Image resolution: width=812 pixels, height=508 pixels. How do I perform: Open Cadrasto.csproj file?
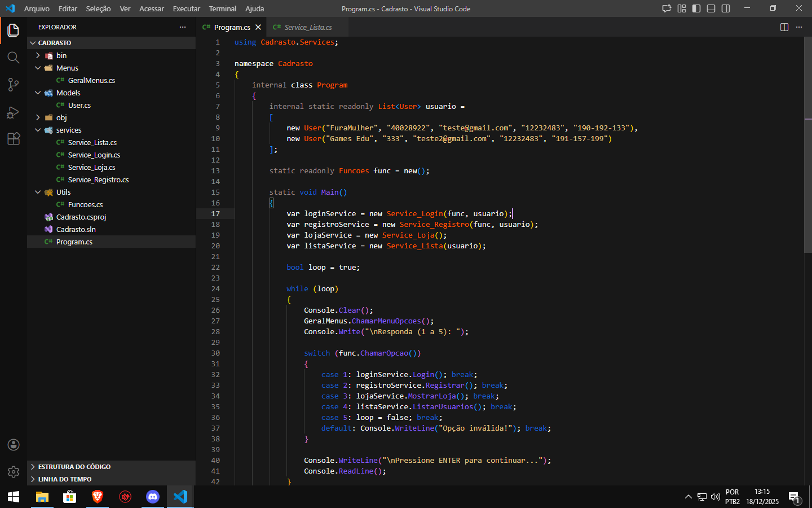pos(111,217)
